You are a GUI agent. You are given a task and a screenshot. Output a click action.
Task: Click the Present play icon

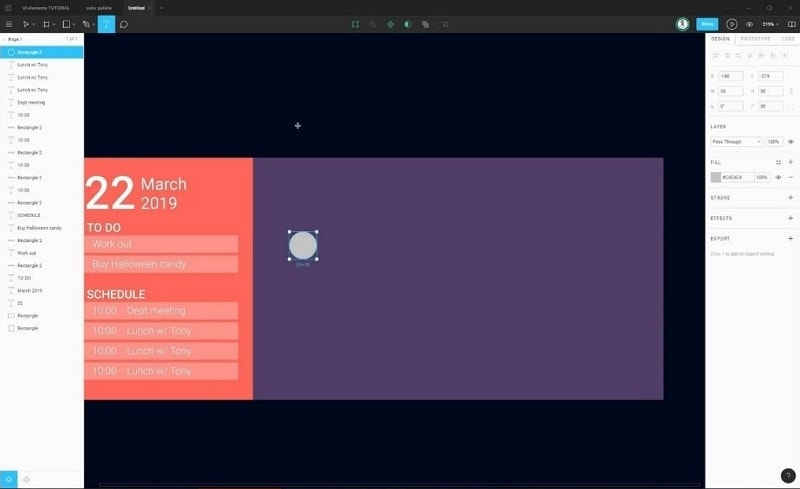(x=731, y=24)
